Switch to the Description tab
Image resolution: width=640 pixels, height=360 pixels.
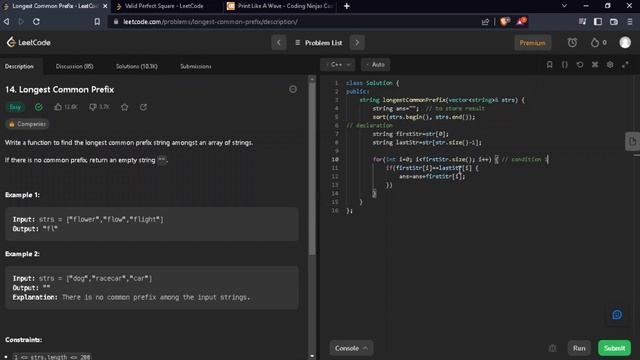pyautogui.click(x=19, y=66)
